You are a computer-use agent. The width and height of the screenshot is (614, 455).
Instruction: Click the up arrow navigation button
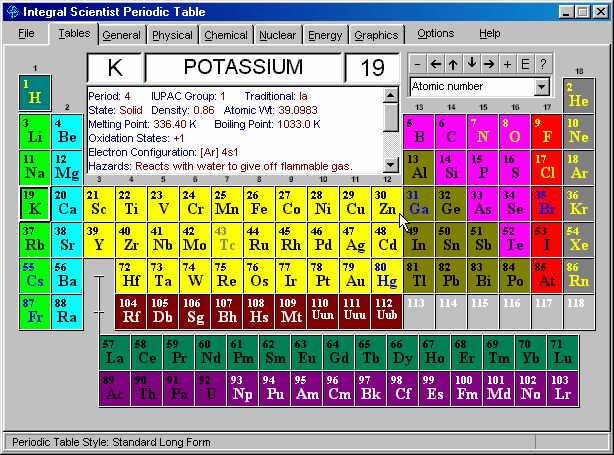click(453, 63)
